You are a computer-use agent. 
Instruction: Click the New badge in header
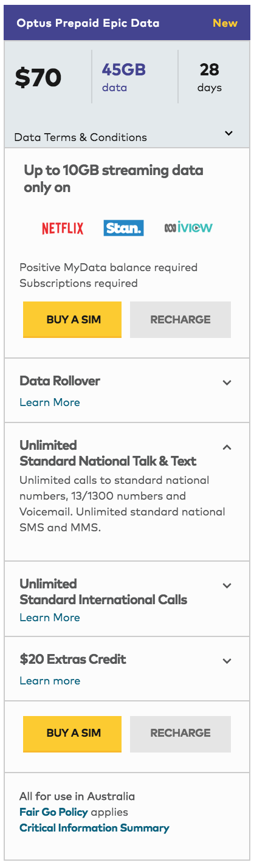pyautogui.click(x=225, y=24)
